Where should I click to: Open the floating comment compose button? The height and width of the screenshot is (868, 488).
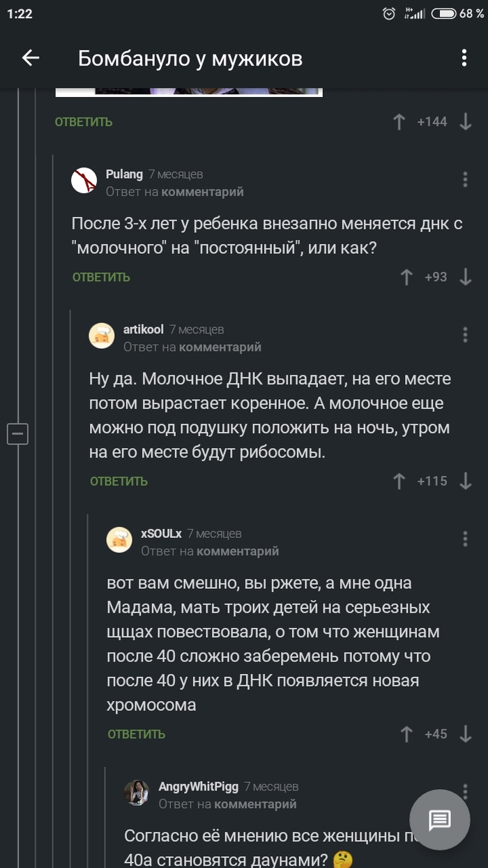click(440, 821)
